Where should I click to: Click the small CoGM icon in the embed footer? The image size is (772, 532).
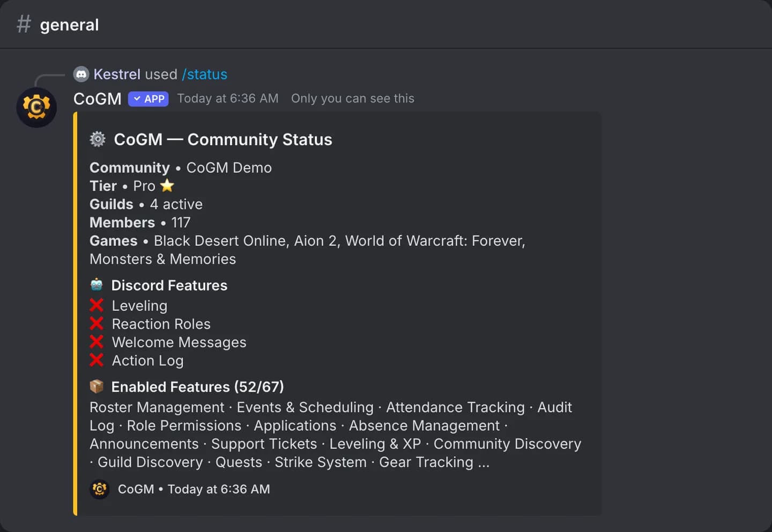[x=100, y=489]
